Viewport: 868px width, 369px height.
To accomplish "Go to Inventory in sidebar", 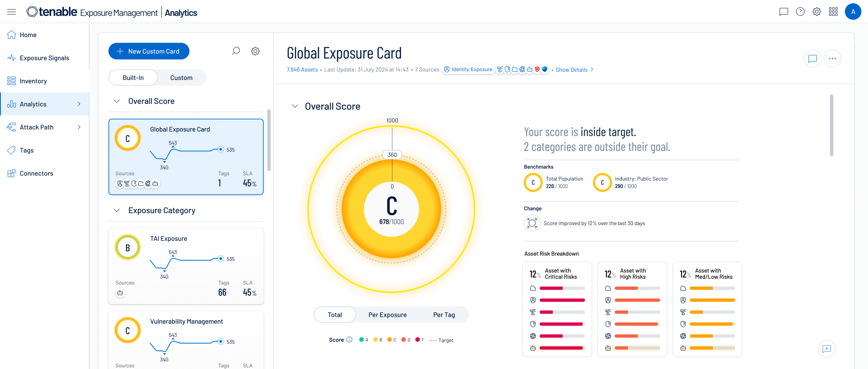I will click(x=33, y=81).
